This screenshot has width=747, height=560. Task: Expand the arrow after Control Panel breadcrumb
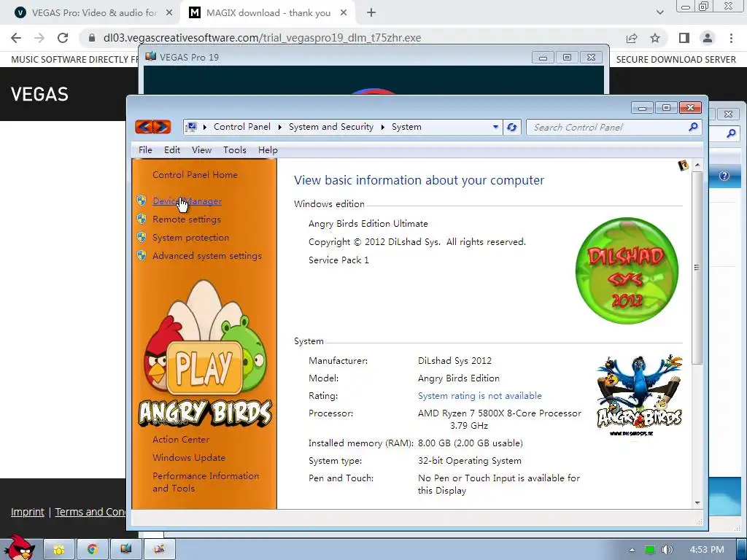(279, 127)
